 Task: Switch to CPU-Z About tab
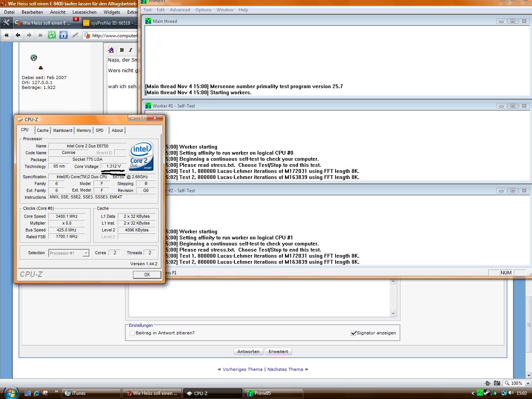[x=117, y=130]
